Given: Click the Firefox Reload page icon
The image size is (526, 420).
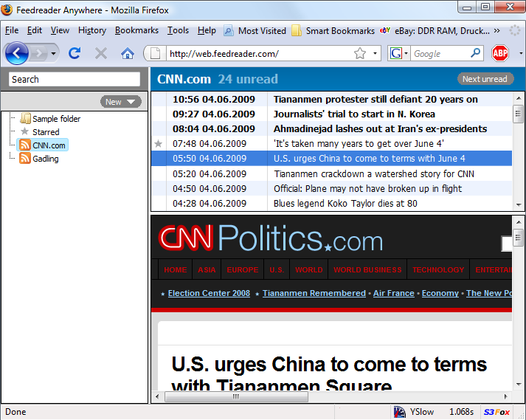Looking at the screenshot, I should click(75, 53).
